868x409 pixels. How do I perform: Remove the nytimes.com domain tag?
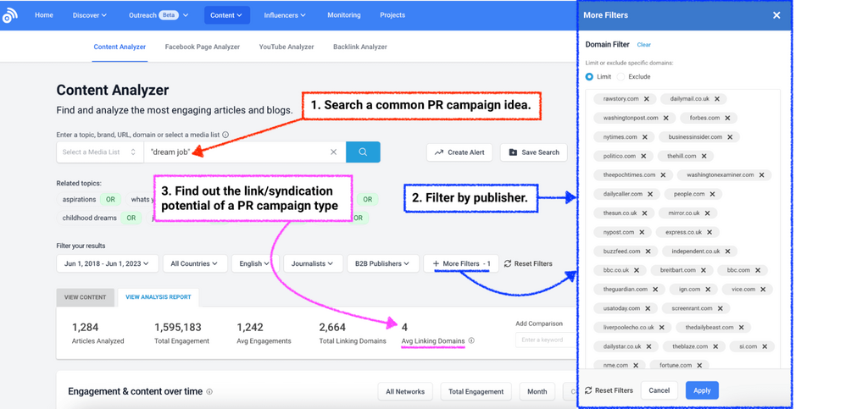(x=645, y=137)
